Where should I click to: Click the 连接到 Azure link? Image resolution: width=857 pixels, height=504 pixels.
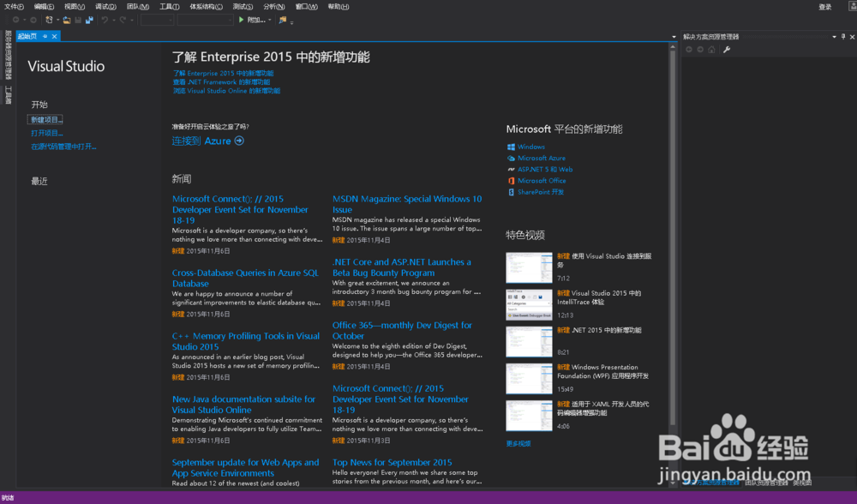coord(201,141)
